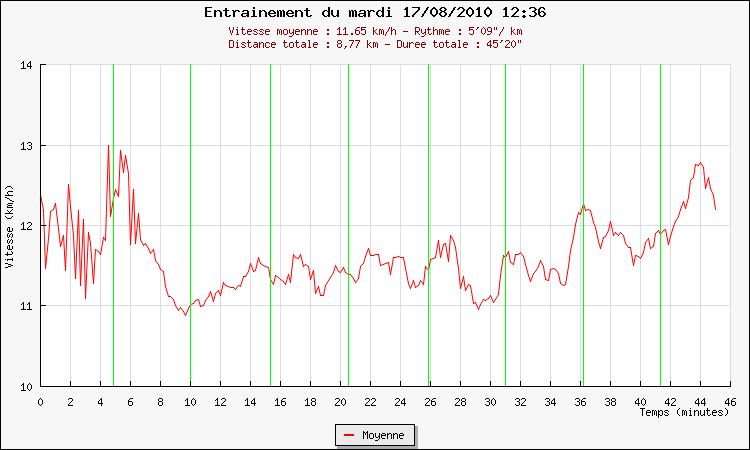Click the green lap marker line near minute 5
Viewport: 750px width, 450px height.
tap(113, 225)
